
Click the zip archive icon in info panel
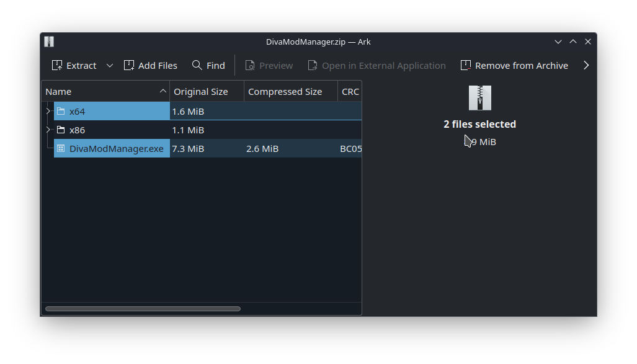pyautogui.click(x=479, y=98)
